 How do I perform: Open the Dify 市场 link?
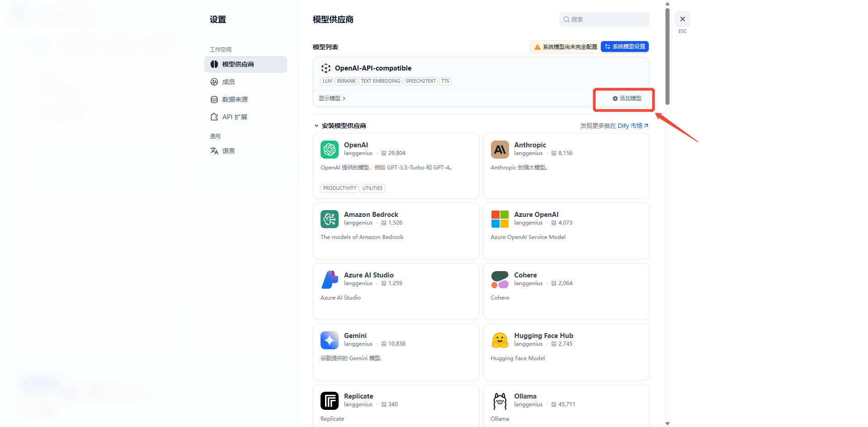pos(633,126)
